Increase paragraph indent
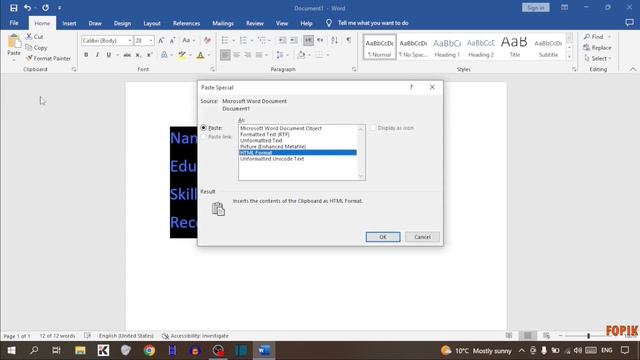 (293, 40)
